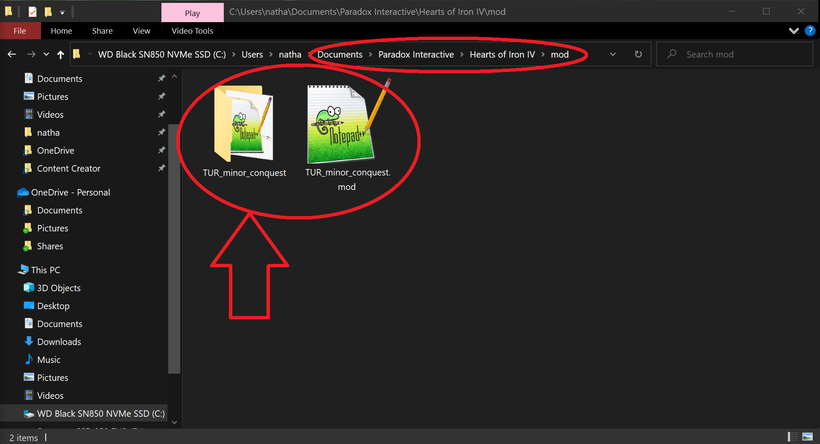Screen dimensions: 820x444
Task: Go up one folder level arrow
Action: click(x=61, y=54)
